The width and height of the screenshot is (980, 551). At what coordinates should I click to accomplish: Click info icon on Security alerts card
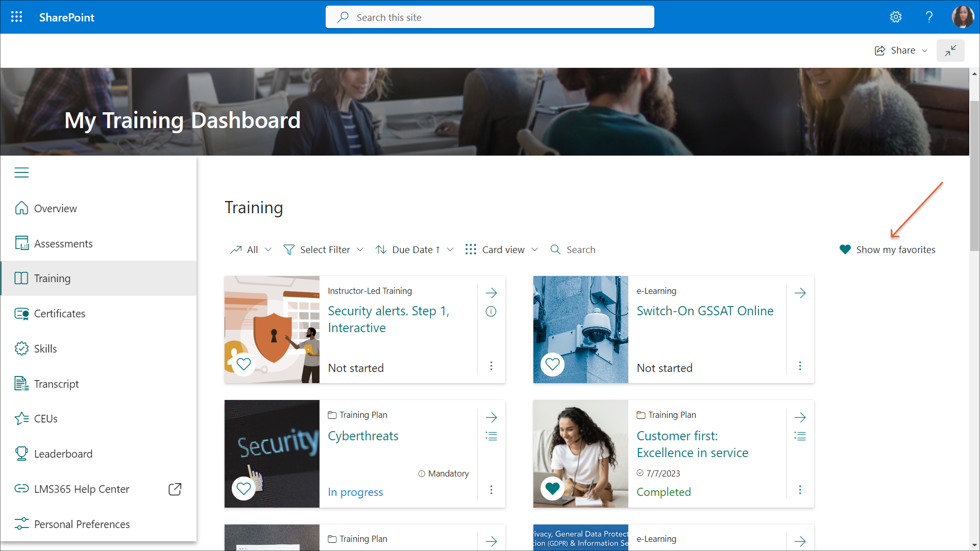pos(491,311)
